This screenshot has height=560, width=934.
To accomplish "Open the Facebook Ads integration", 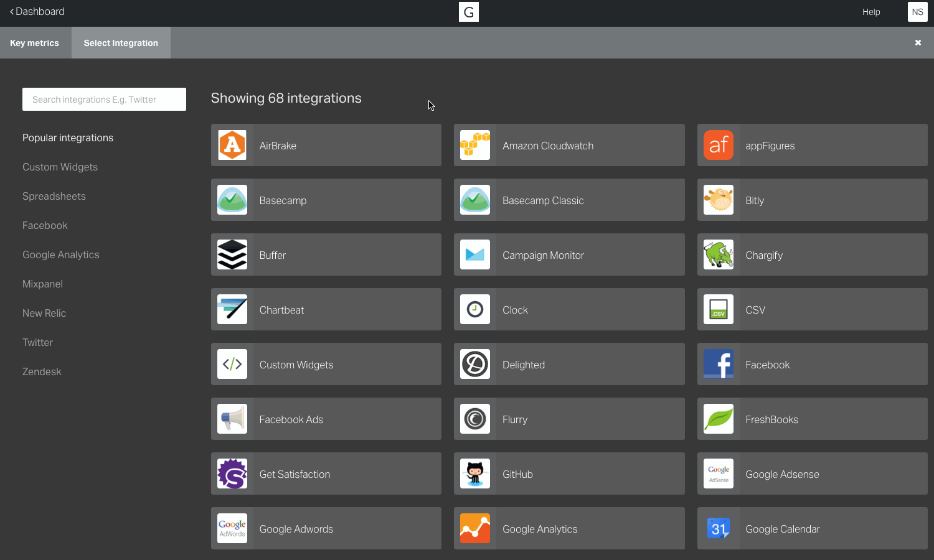I will [326, 419].
